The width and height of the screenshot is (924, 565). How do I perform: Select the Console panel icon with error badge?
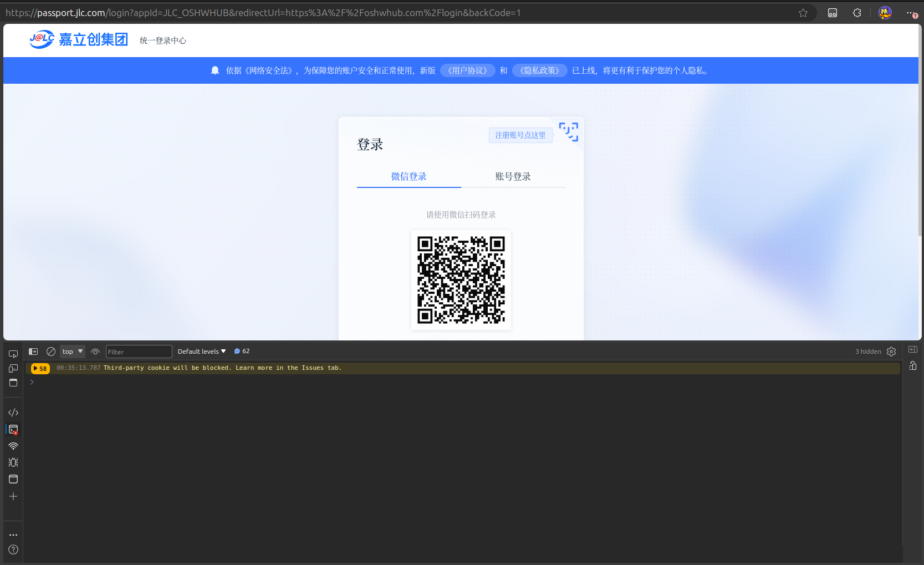13,429
